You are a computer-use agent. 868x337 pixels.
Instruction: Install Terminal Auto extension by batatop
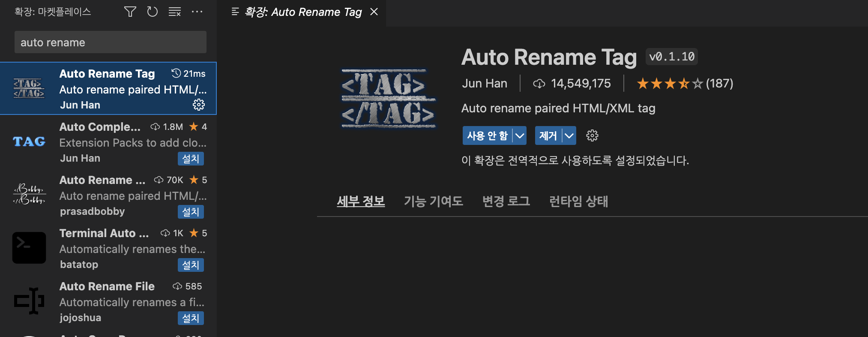(191, 265)
